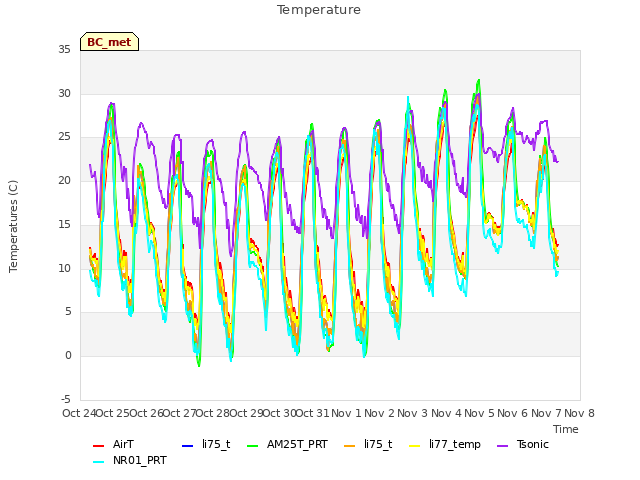Image resolution: width=640 pixels, height=480 pixels.
Task: Click the green AM25T_PRT legend line swatch
Action: pos(253,445)
